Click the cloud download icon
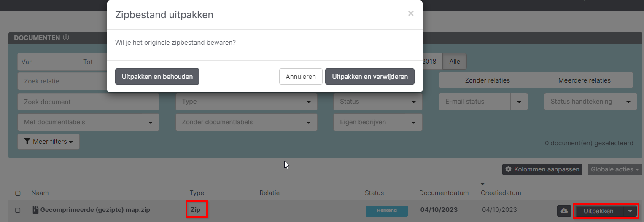The width and height of the screenshot is (644, 222). (x=564, y=211)
